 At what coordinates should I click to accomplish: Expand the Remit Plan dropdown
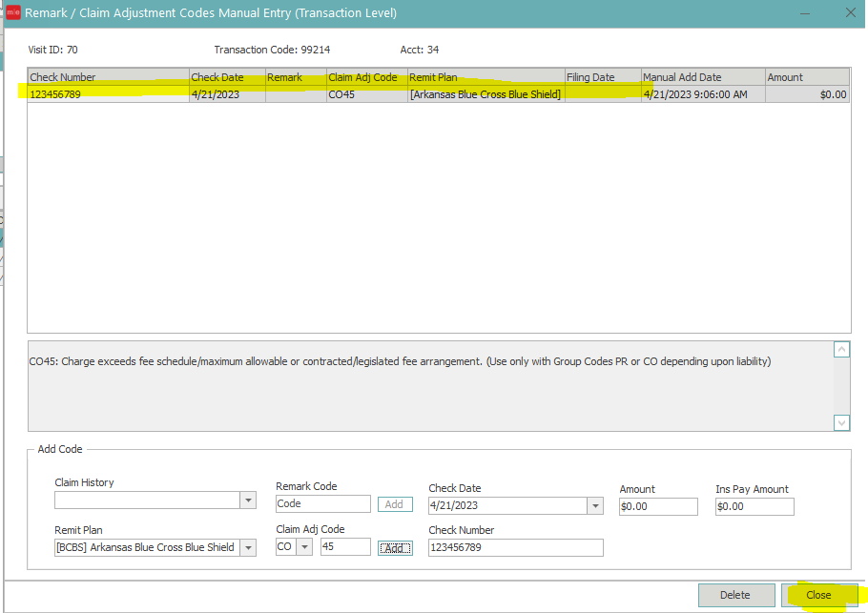(x=248, y=547)
